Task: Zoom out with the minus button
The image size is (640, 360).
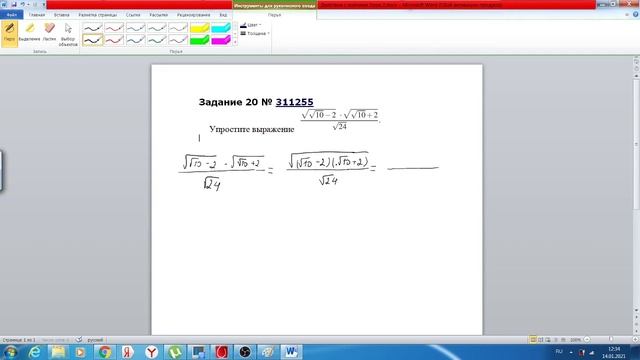Action: [x=587, y=340]
